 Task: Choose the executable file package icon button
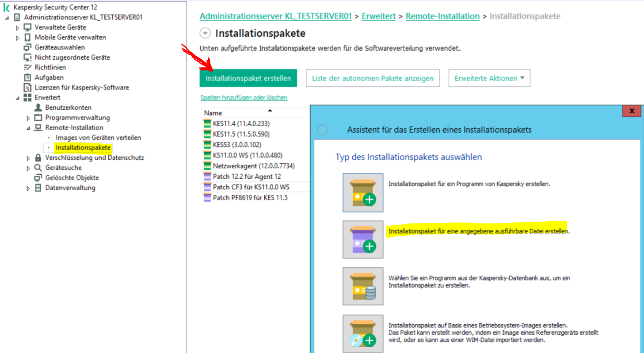(363, 239)
